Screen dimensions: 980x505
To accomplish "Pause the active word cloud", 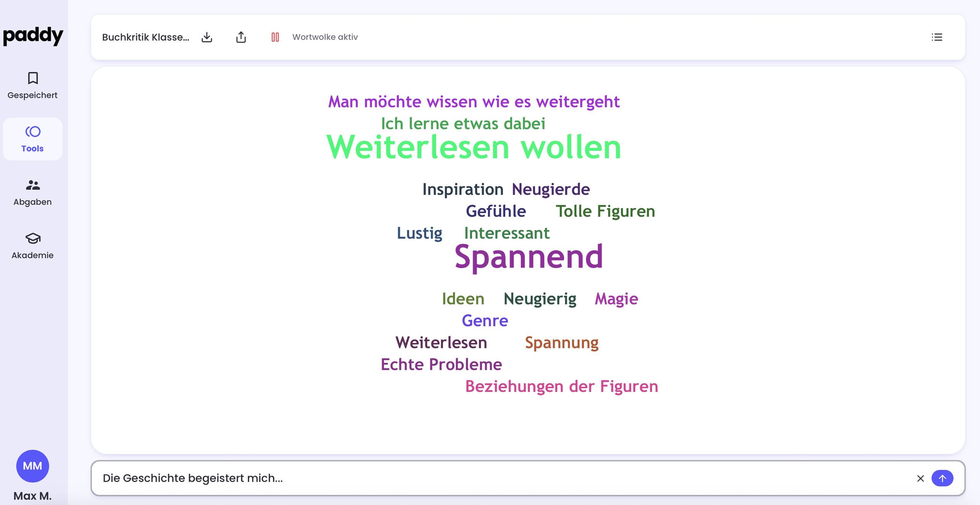I will click(x=275, y=37).
